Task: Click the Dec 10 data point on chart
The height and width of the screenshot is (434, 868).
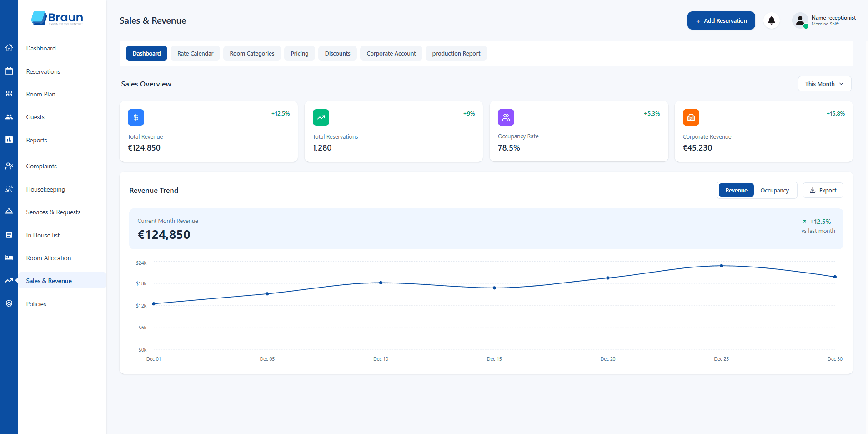Action: point(381,283)
